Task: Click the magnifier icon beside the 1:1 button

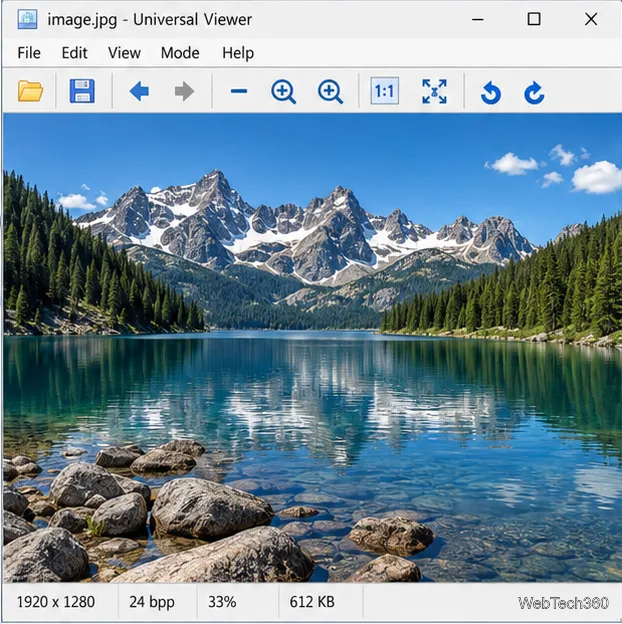Action: click(330, 92)
